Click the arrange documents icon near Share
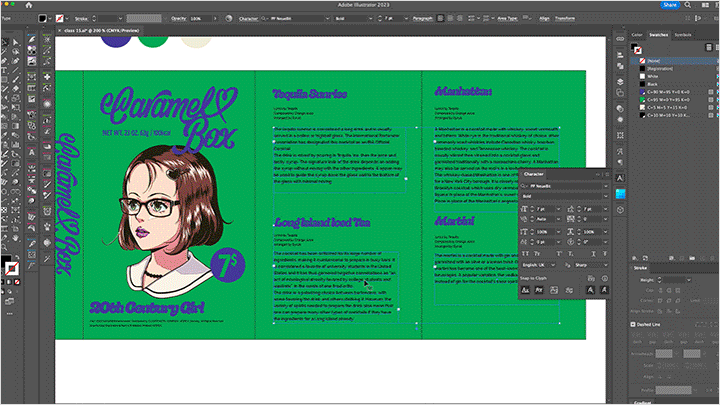The height and width of the screenshot is (405, 720). pos(705,5)
